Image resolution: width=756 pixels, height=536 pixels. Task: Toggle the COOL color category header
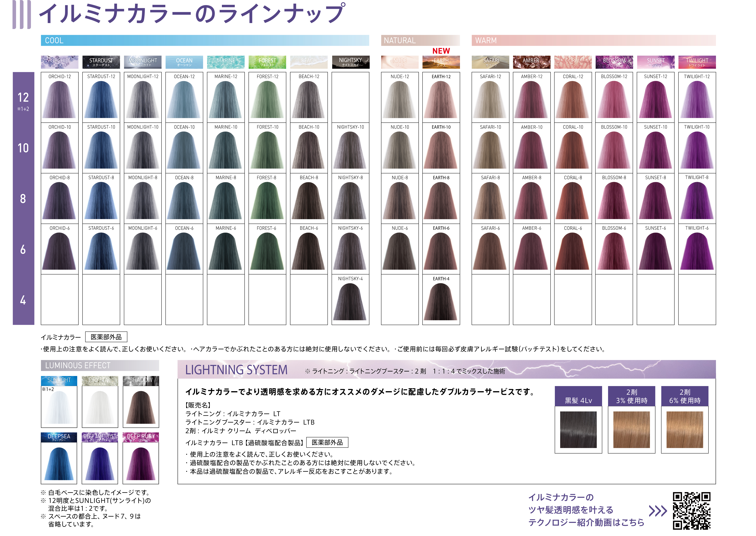point(205,41)
